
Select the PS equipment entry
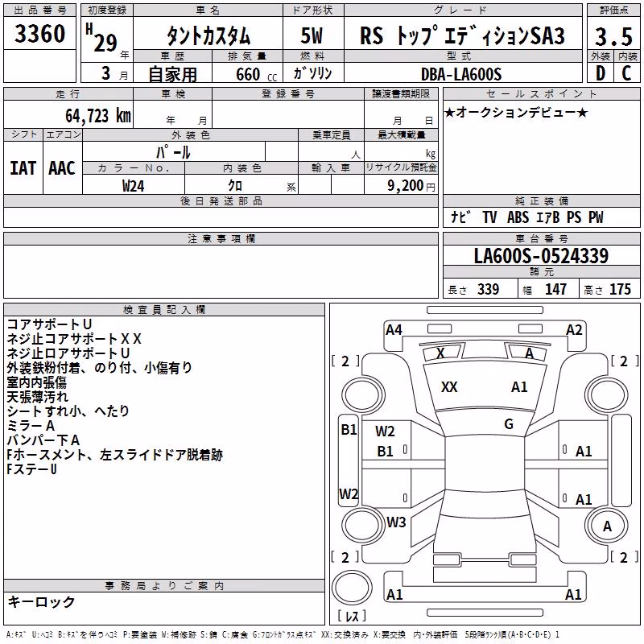tap(574, 217)
